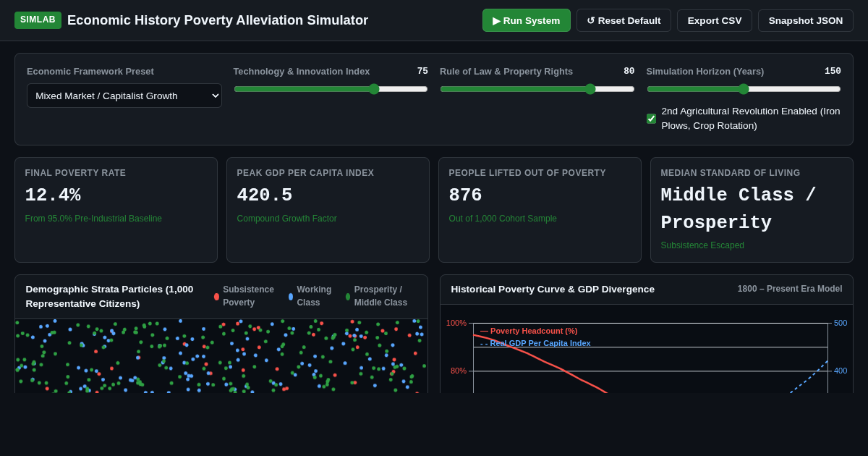Screen dimensions: 868x456
Task: Click the Historical Poverty Curve & GDP Divergence heading
Action: (x=553, y=289)
